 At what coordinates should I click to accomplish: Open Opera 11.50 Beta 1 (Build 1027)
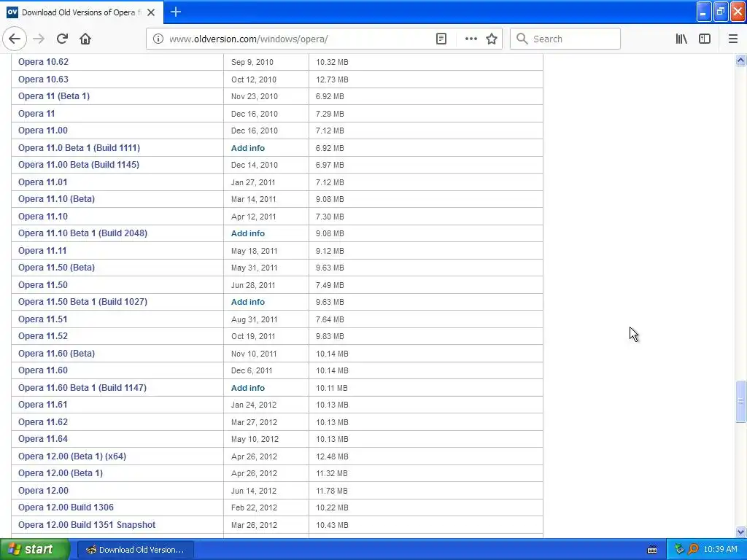pyautogui.click(x=83, y=302)
